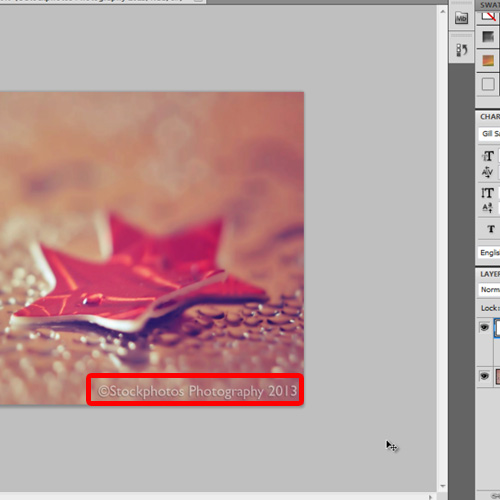Open the Mini Bridge panel icon
This screenshot has height=500, width=500.
461,18
